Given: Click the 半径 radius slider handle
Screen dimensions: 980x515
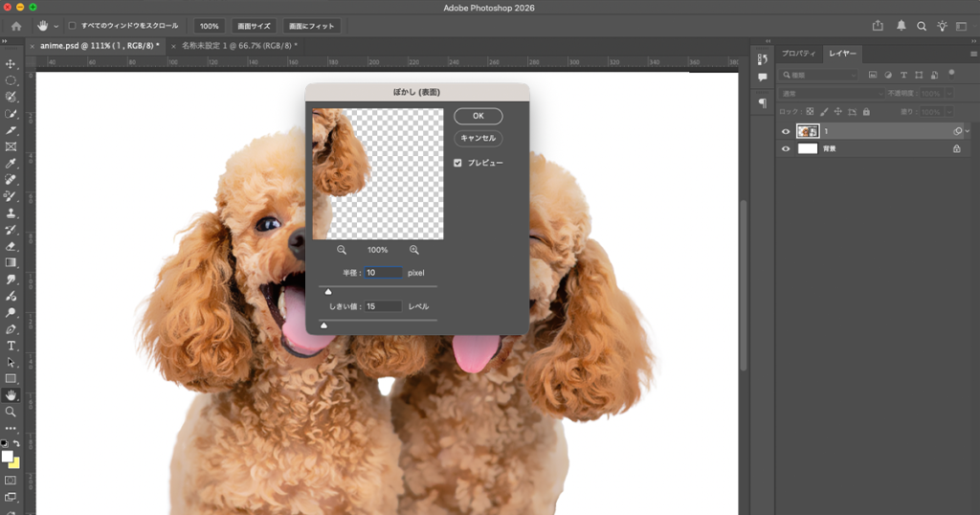Looking at the screenshot, I should 328,291.
